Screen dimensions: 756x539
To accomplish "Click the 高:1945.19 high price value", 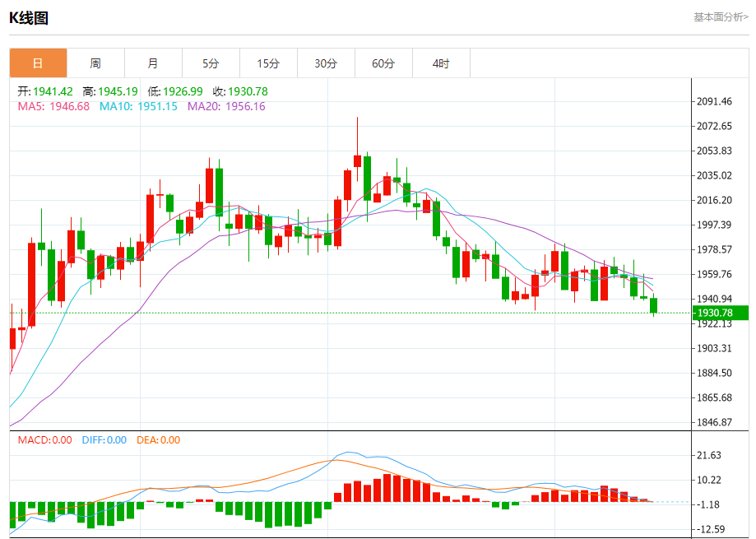I will (110, 91).
